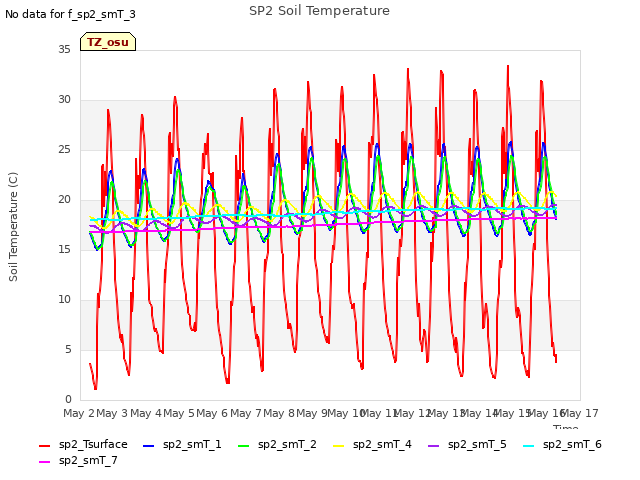Click the magenta sp2_smT_7 legend swatch

point(44,462)
